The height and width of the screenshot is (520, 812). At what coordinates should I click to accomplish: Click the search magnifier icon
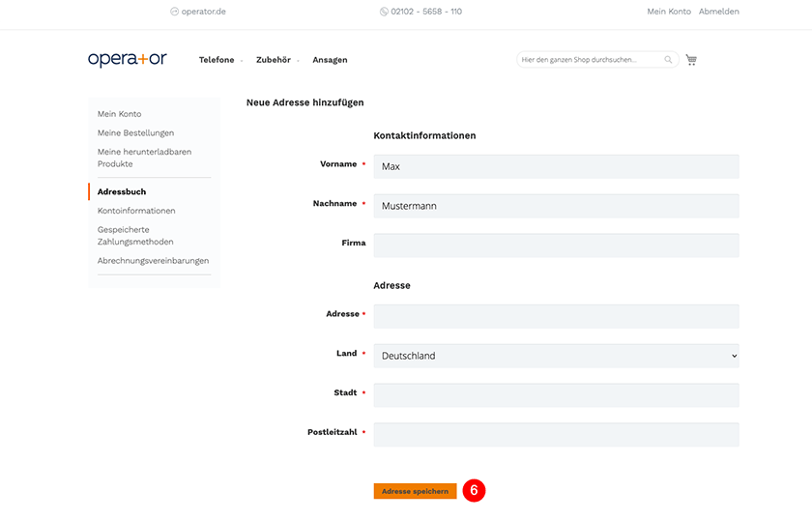point(668,60)
